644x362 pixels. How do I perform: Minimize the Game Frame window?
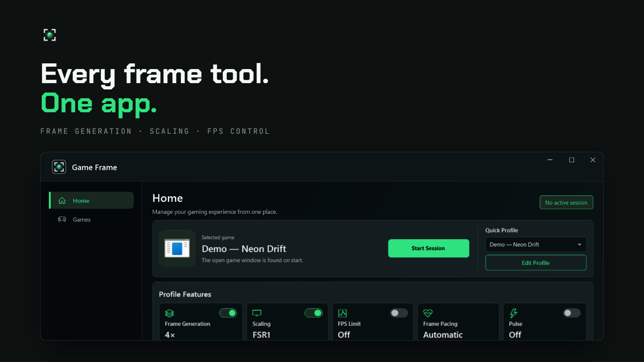pos(550,160)
